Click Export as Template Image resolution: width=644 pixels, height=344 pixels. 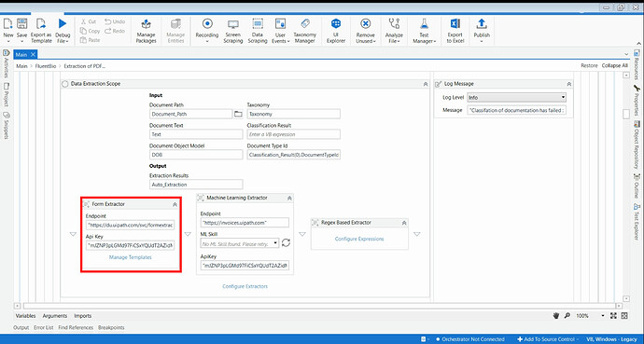(41, 31)
